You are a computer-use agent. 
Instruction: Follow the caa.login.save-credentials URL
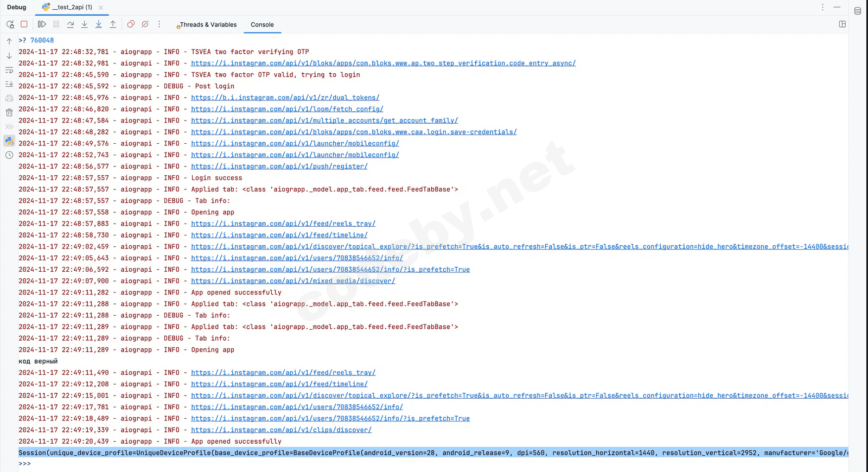tap(354, 132)
